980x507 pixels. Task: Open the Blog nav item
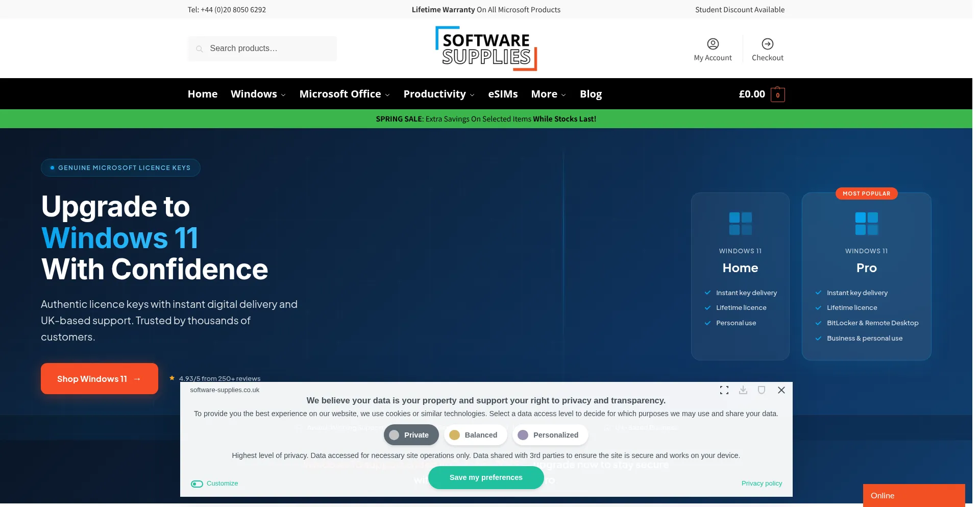(591, 94)
